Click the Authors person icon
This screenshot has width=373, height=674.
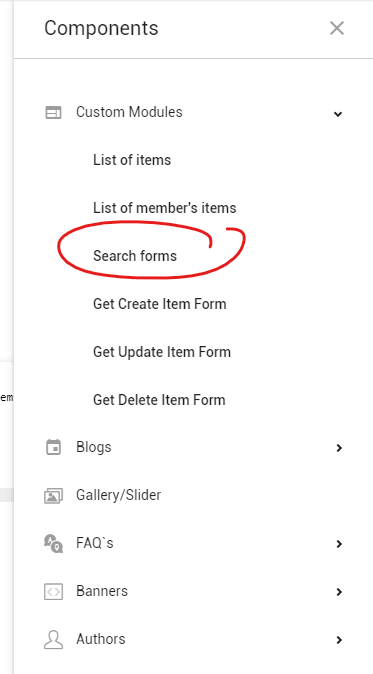[53, 640]
